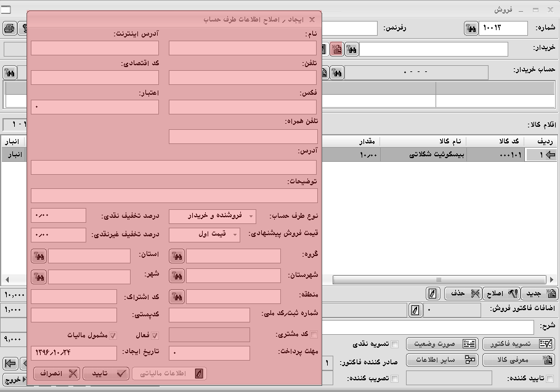Click the نام input field in dialog
Image resolution: width=560 pixels, height=392 pixels.
[x=242, y=49]
